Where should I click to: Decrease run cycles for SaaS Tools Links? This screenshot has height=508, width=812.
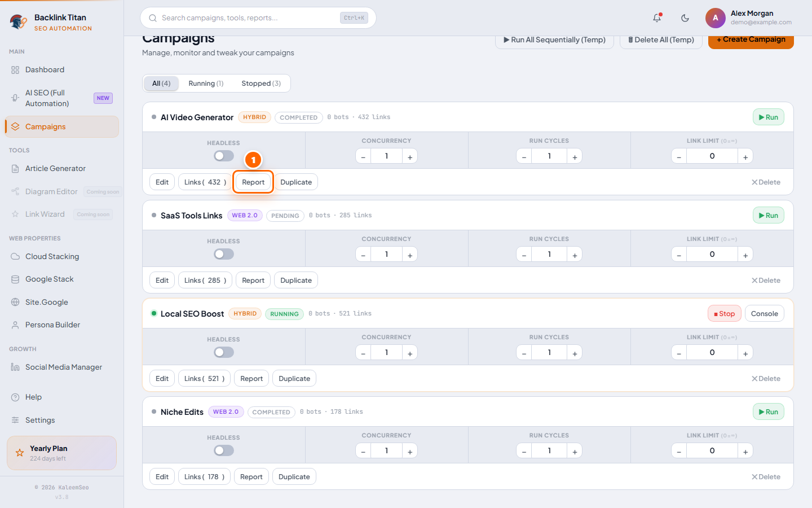click(x=524, y=255)
